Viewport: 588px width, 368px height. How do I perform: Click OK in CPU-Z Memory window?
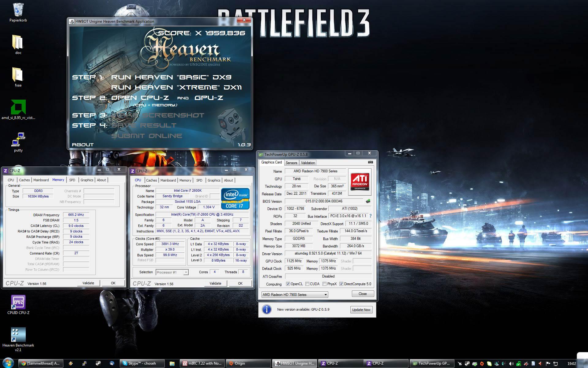(113, 283)
